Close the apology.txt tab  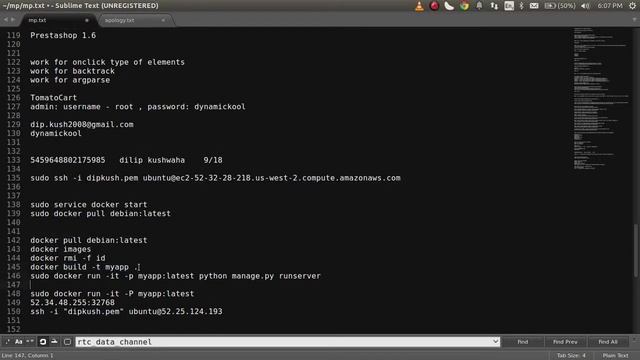163,20
